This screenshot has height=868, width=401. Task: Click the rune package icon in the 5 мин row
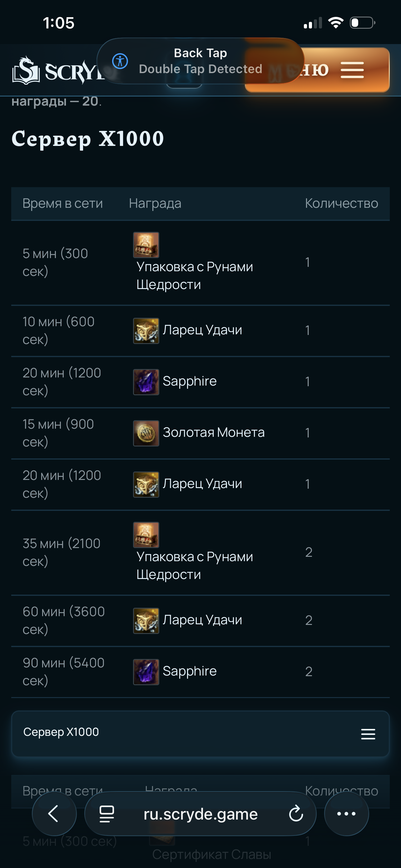coord(146,245)
